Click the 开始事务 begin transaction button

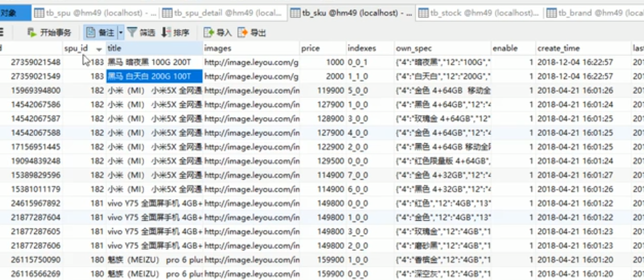point(49,32)
